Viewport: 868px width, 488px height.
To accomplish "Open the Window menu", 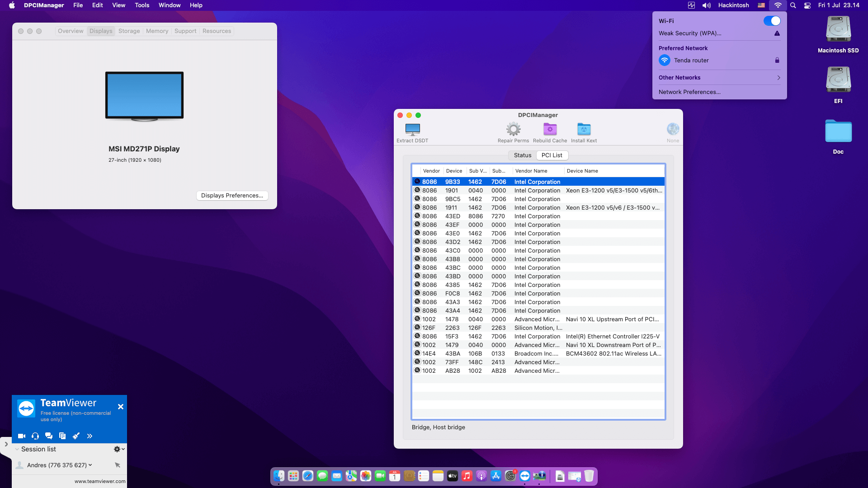I will [170, 5].
